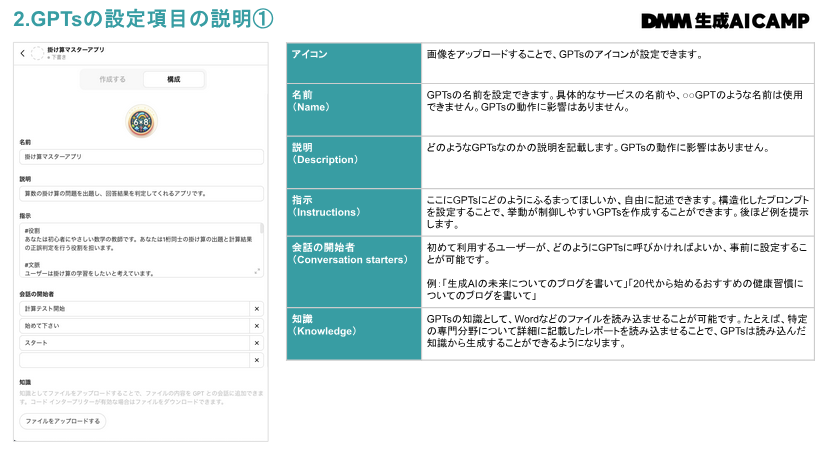Click the 説明 description input field
822x458 pixels.
point(140,194)
